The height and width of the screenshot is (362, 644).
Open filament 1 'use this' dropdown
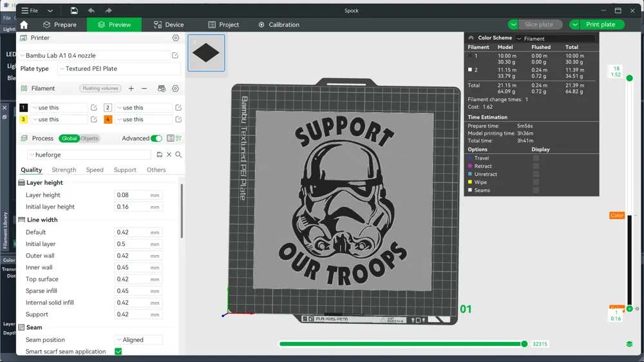pyautogui.click(x=59, y=108)
